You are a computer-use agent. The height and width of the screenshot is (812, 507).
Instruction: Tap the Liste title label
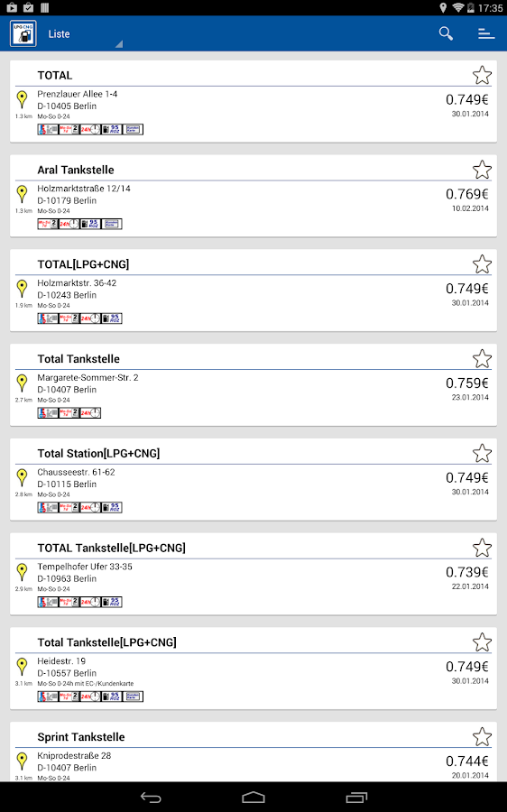coord(59,33)
